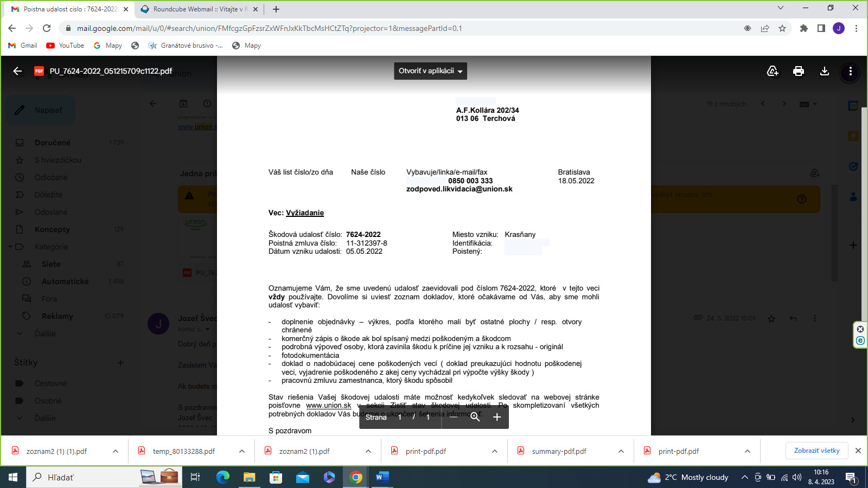Zoom out the PDF page
This screenshot has height=488, width=868.
454,416
